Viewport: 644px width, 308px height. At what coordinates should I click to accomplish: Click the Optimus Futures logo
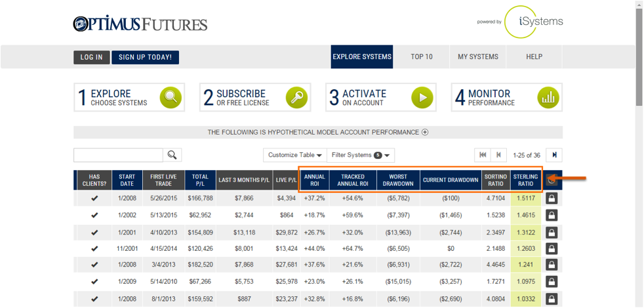[140, 25]
